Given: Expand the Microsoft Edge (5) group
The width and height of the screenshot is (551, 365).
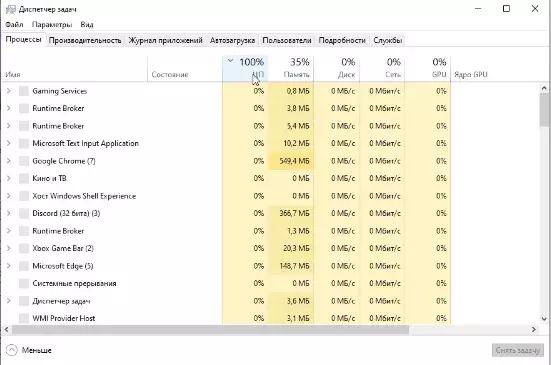Looking at the screenshot, I should pos(9,266).
